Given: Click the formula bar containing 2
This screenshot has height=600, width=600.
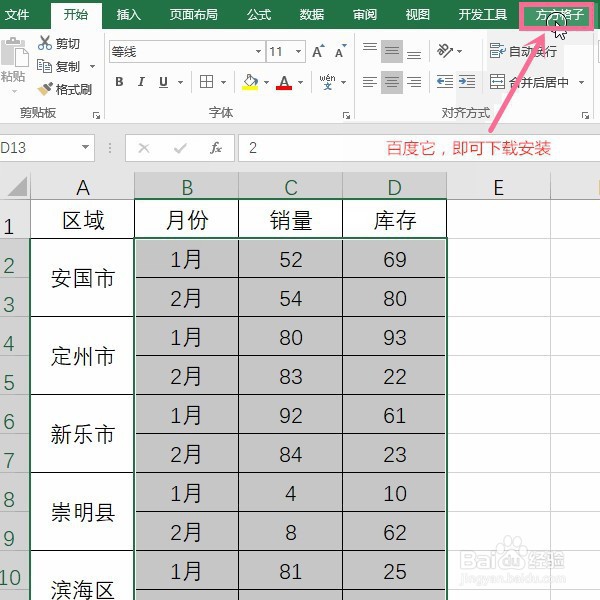Looking at the screenshot, I should (x=419, y=148).
